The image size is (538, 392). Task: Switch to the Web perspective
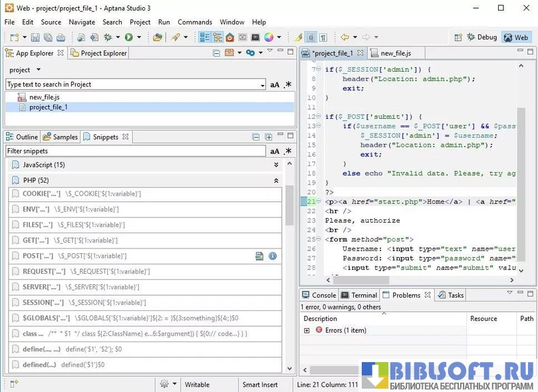tap(516, 38)
